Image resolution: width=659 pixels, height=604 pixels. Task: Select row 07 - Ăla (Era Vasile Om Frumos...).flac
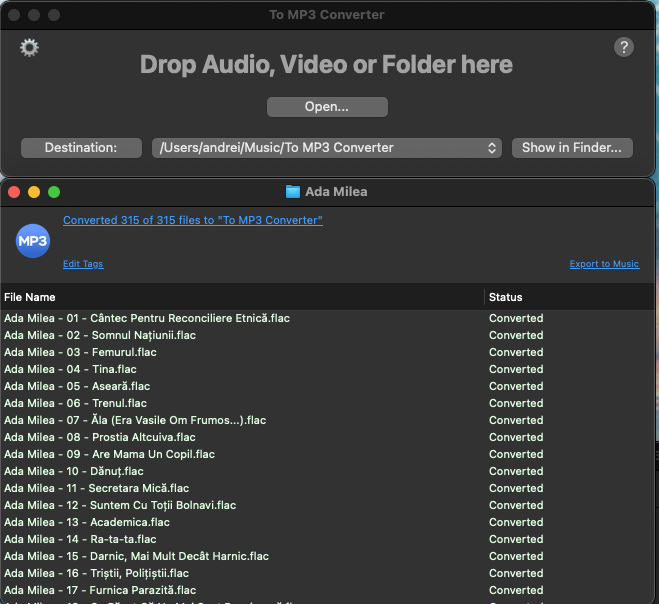327,420
